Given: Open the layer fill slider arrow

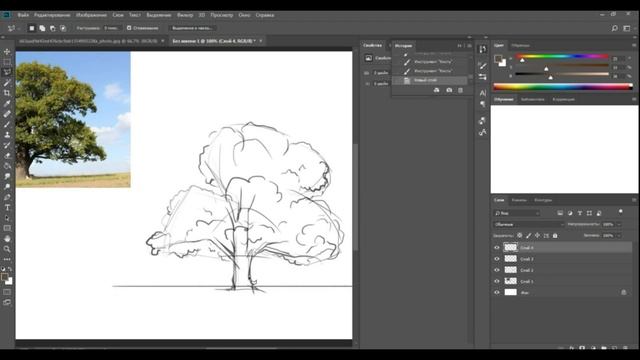Looking at the screenshot, I should pyautogui.click(x=619, y=236).
